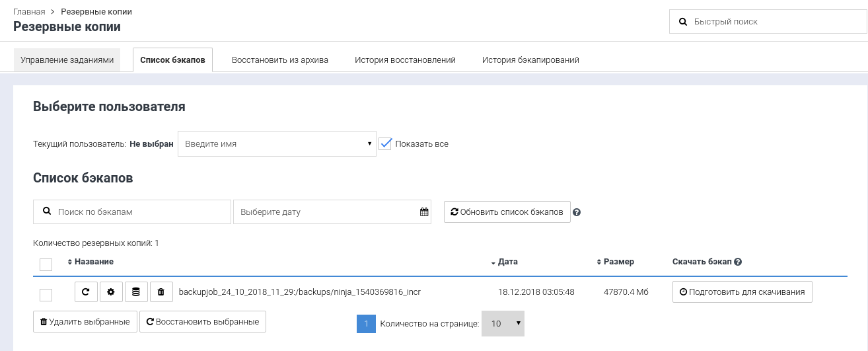This screenshot has width=868, height=351.
Task: Click the Обновить список бэкапов button
Action: click(507, 212)
